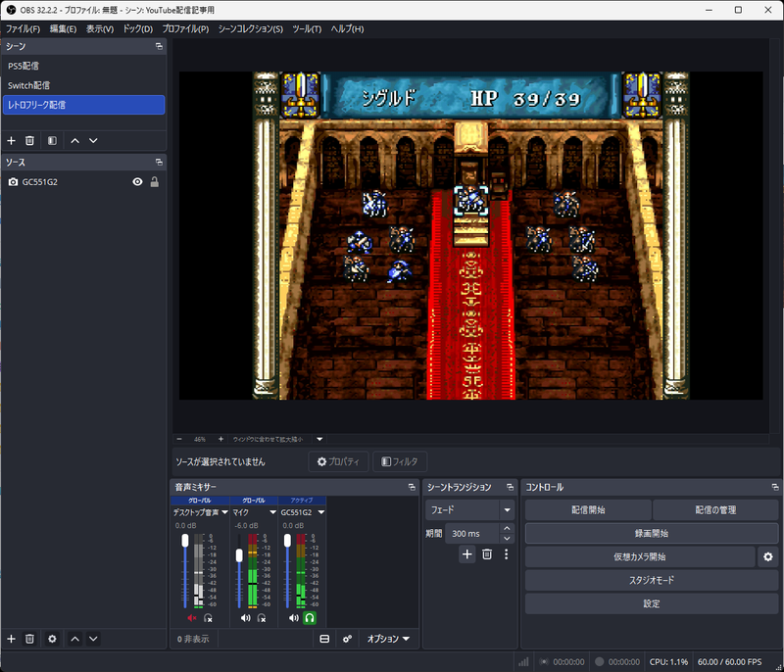Image resolution: width=784 pixels, height=672 pixels.
Task: Open the 編集(E) menu
Action: click(63, 29)
